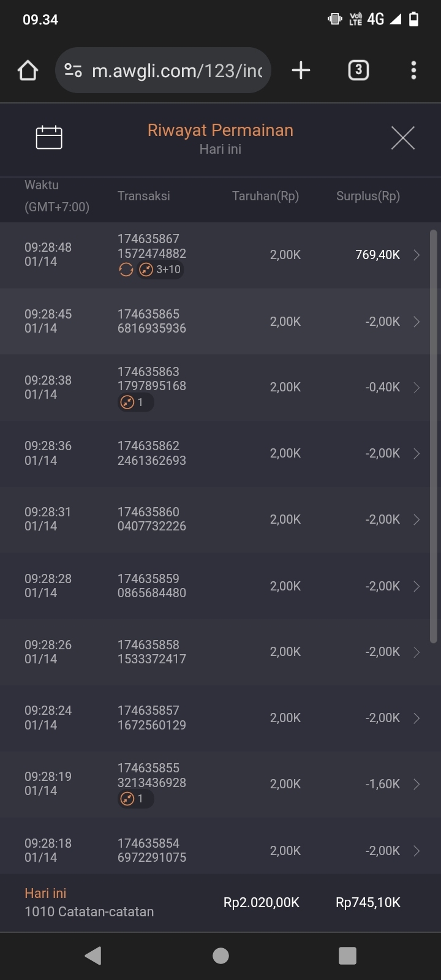Tap the Android home circle button
The height and width of the screenshot is (980, 441).
pos(221,956)
